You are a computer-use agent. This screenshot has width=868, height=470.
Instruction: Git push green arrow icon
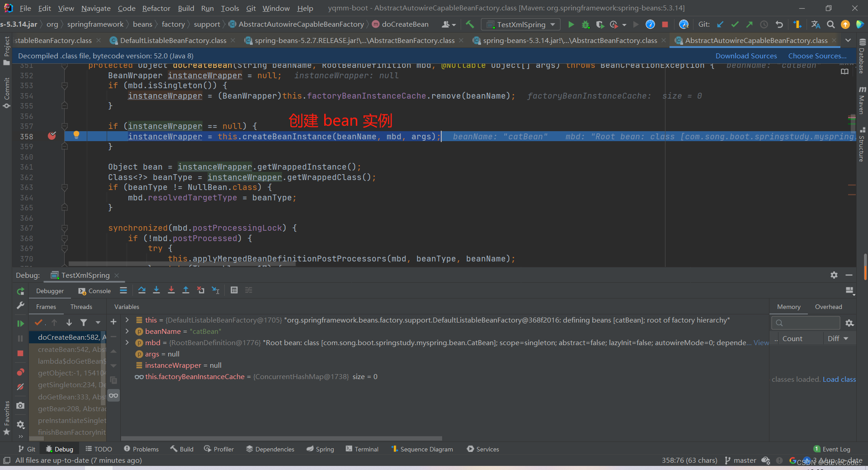749,24
